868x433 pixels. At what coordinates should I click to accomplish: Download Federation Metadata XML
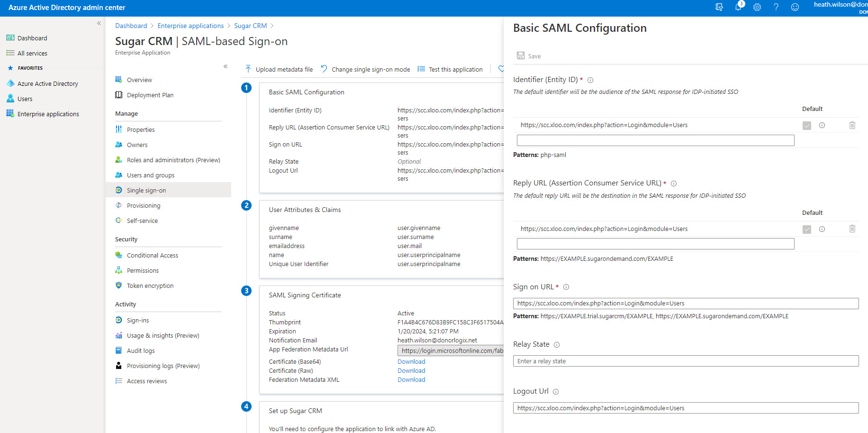(411, 379)
